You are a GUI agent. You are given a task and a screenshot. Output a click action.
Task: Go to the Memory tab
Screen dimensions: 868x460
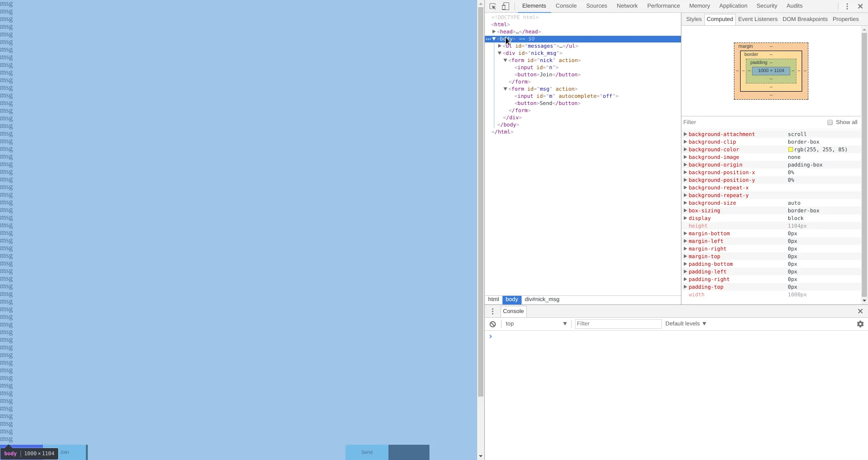coord(700,6)
